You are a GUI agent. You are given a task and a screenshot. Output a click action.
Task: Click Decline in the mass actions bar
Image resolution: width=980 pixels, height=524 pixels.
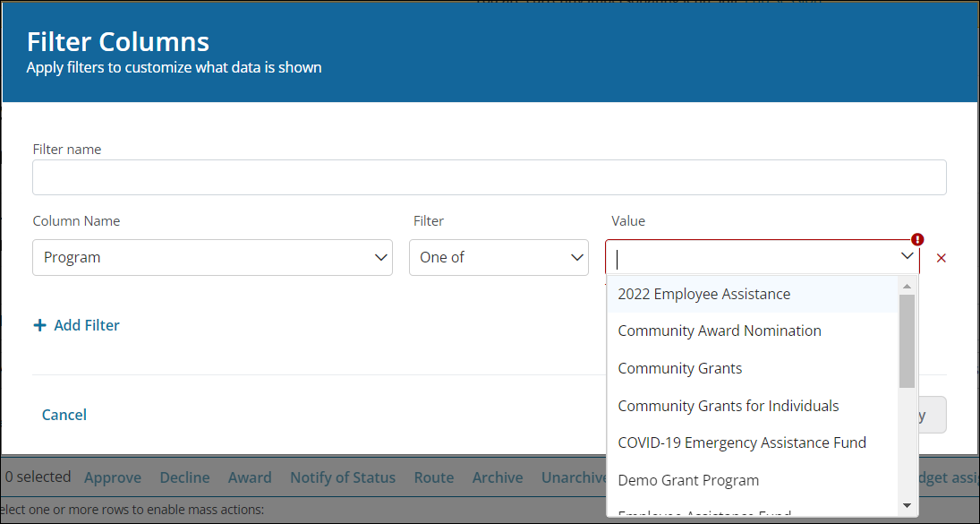[x=184, y=477]
